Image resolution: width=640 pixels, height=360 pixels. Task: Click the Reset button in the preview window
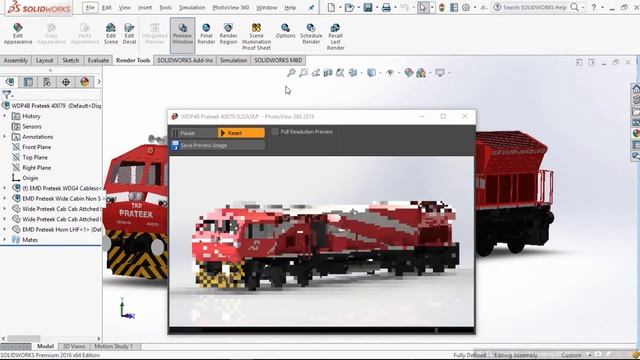[241, 133]
